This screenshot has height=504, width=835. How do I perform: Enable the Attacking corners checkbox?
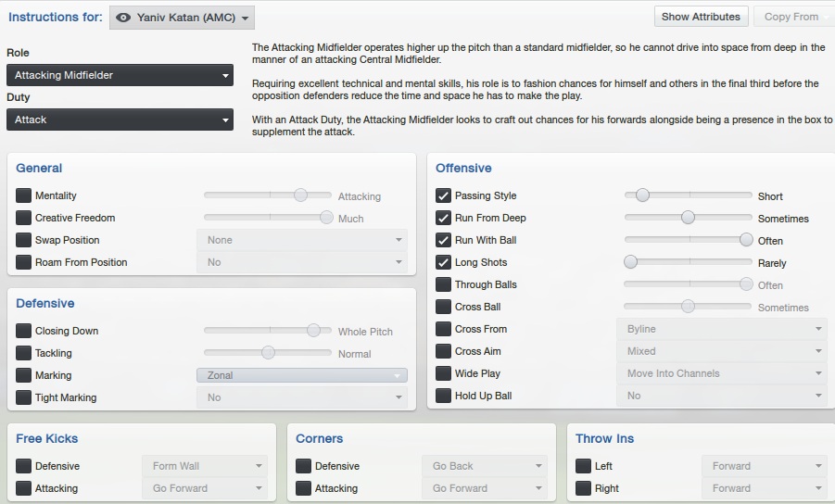303,488
